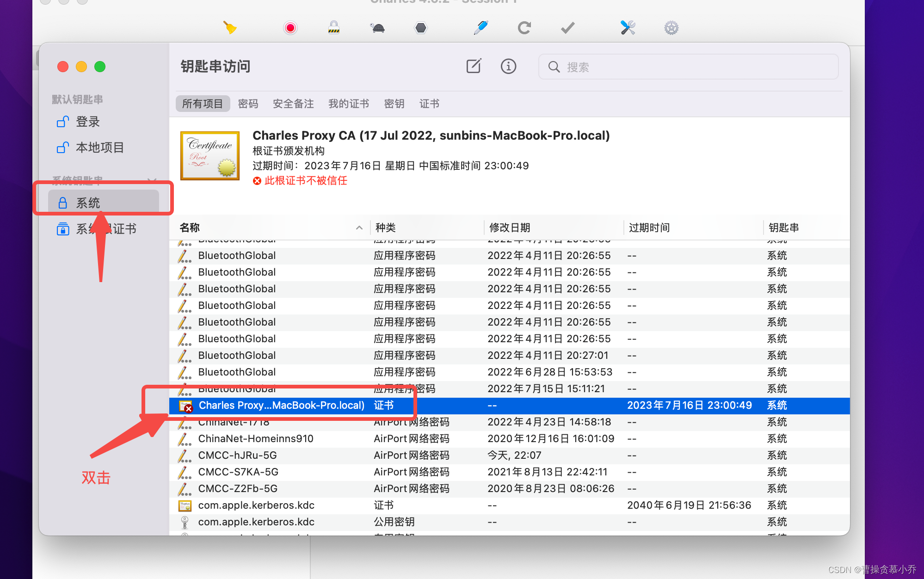Click the new keychain item compose icon
The width and height of the screenshot is (924, 579).
474,67
